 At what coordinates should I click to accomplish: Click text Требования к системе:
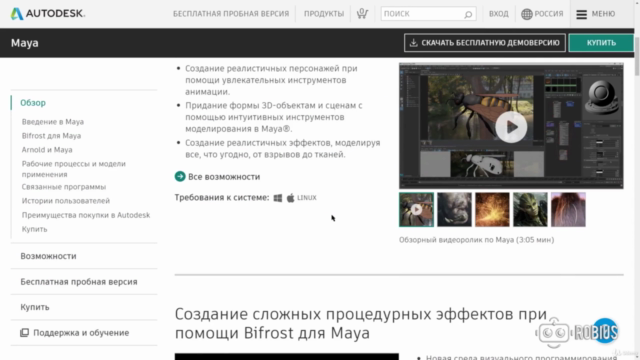tap(222, 198)
